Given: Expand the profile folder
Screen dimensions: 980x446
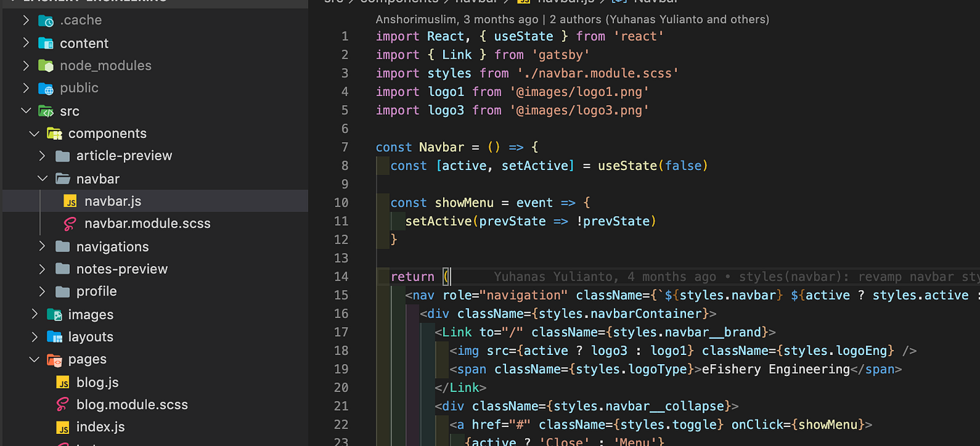Looking at the screenshot, I should pyautogui.click(x=41, y=291).
